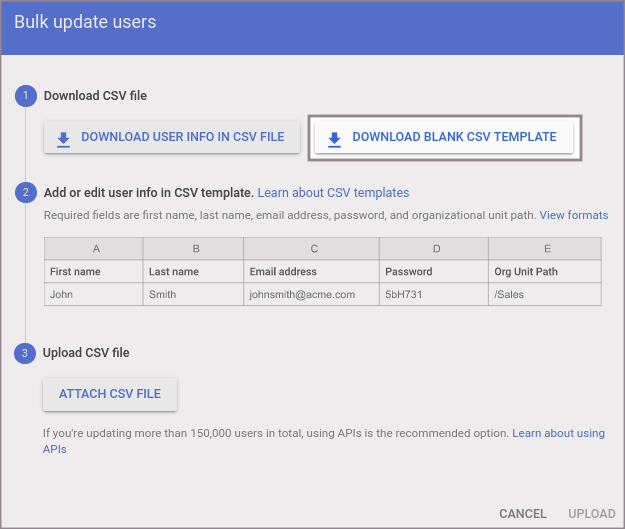Follow the Learn about using APIs link
Viewport: 625px width, 529px height.
coord(558,434)
